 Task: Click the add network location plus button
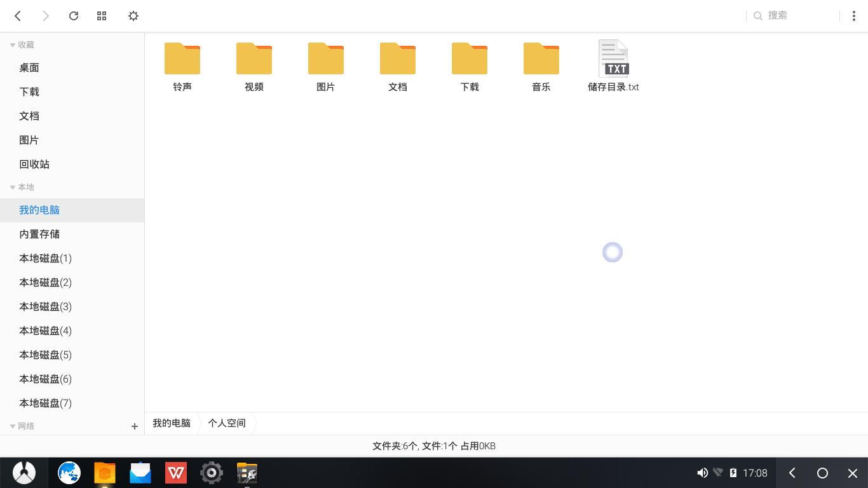134,426
